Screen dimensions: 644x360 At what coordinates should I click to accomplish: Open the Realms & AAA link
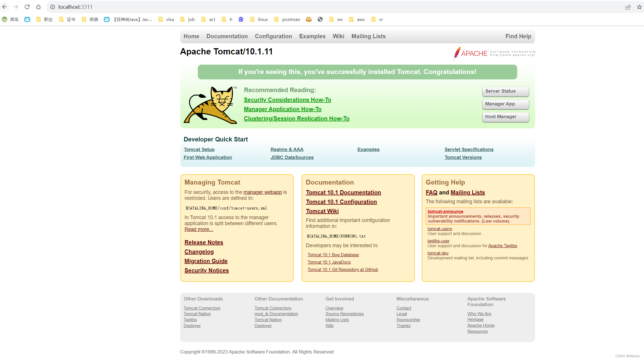[287, 149]
